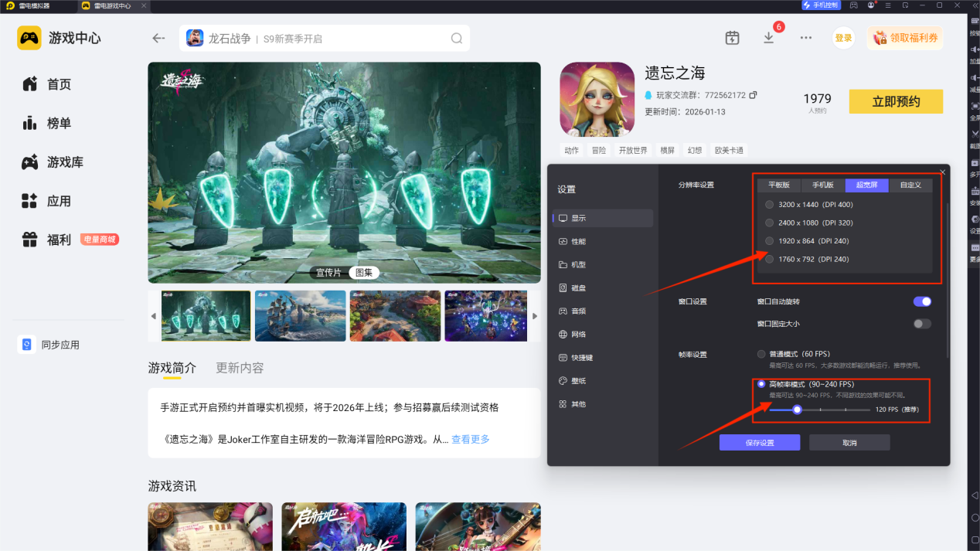Switch to the 平板版 resolution tab
This screenshot has height=551, width=980.
pos(779,185)
